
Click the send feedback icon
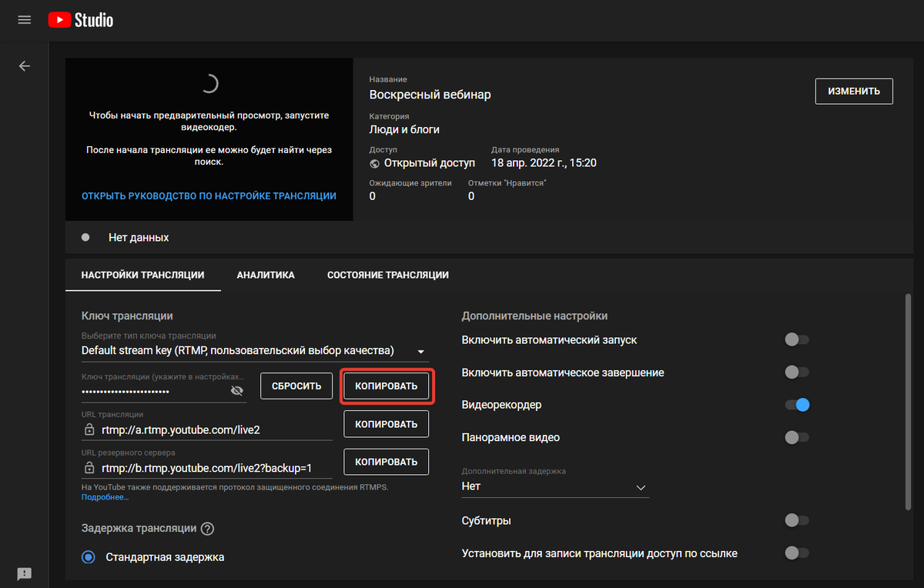pos(24,573)
